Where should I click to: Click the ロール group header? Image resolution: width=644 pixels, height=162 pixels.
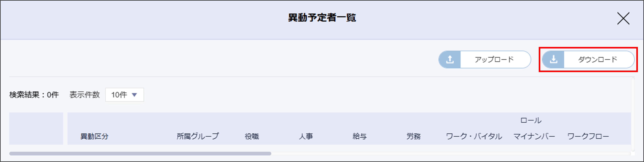coord(531,121)
